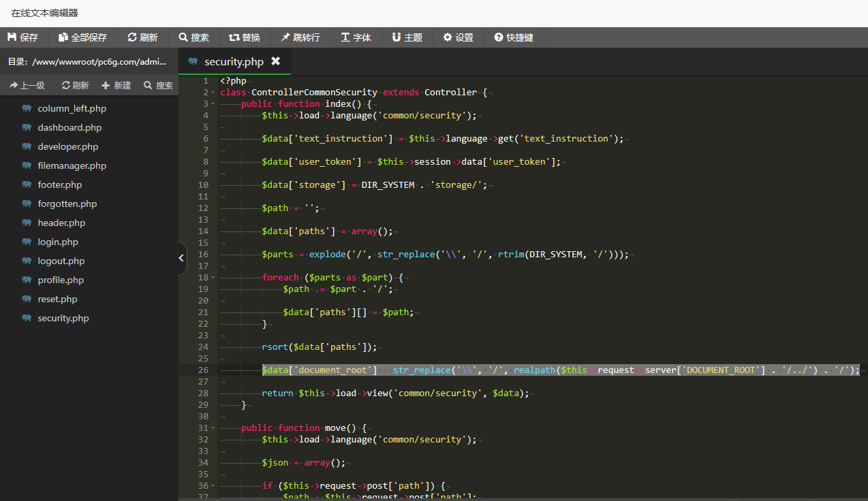This screenshot has height=501, width=868.
Task: Click the $data['text_instruction'] assignment line
Action: tap(443, 138)
